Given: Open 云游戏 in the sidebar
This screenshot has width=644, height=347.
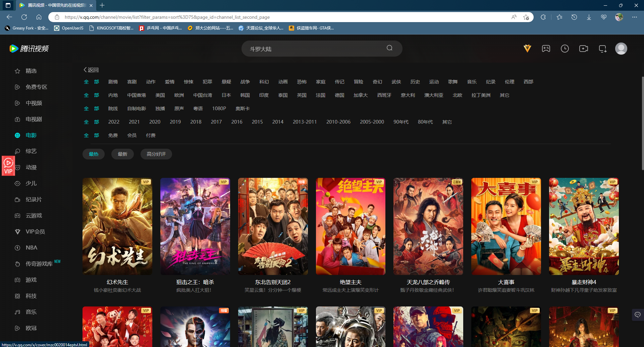Looking at the screenshot, I should click(34, 216).
